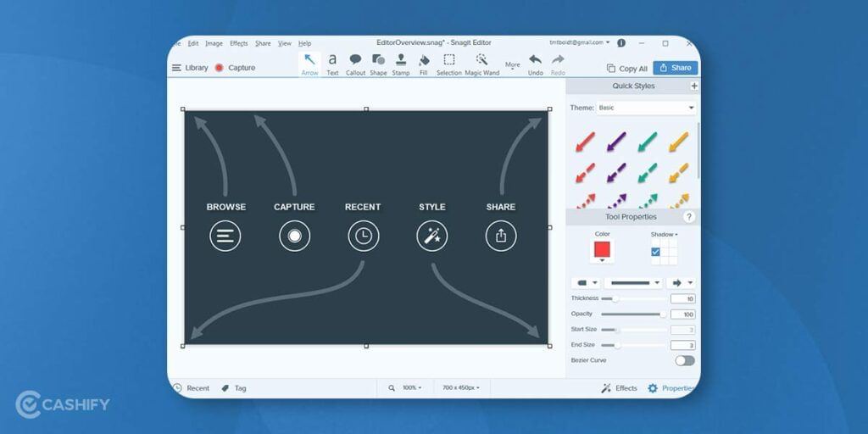This screenshot has width=868, height=434.
Task: Apply the solid green arrow quick style
Action: tap(647, 142)
